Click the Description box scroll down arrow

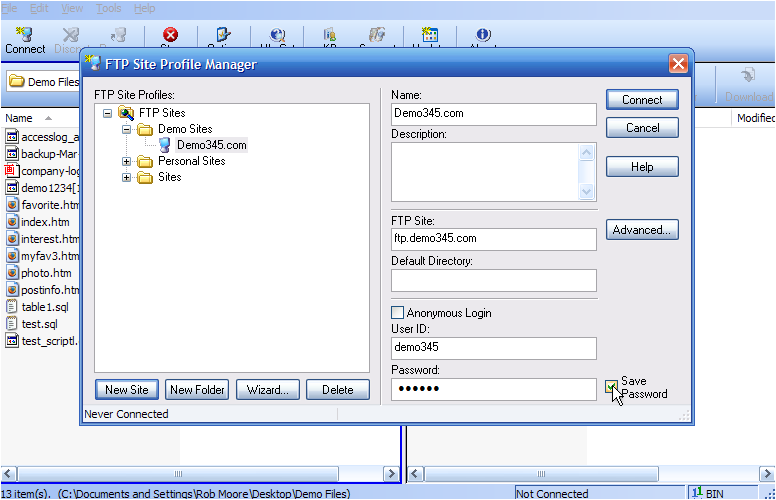588,191
